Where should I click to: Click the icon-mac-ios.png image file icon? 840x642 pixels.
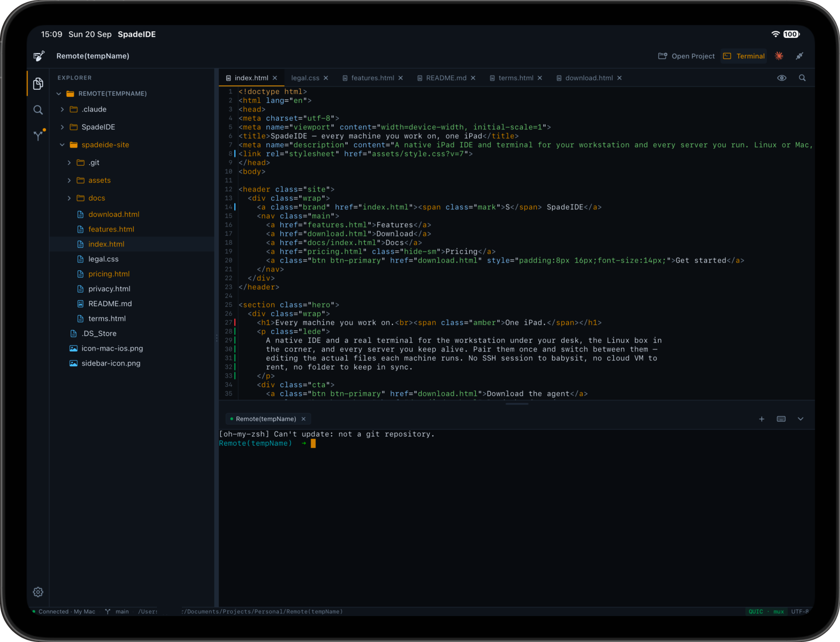(x=74, y=348)
